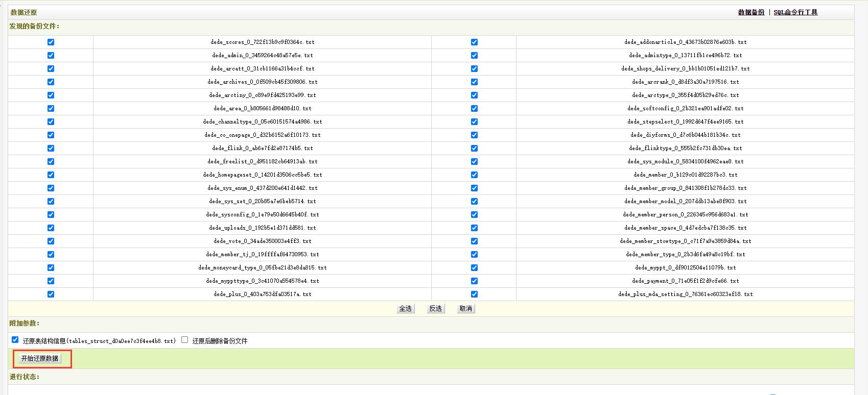Uncheck the dede_vote backup file checkbox
This screenshot has height=395, width=868.
51,241
